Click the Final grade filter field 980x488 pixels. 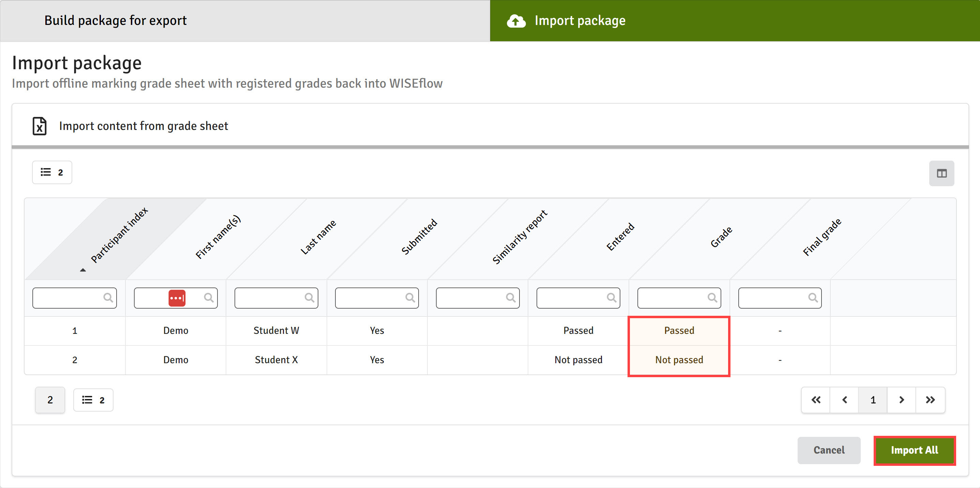click(x=780, y=298)
